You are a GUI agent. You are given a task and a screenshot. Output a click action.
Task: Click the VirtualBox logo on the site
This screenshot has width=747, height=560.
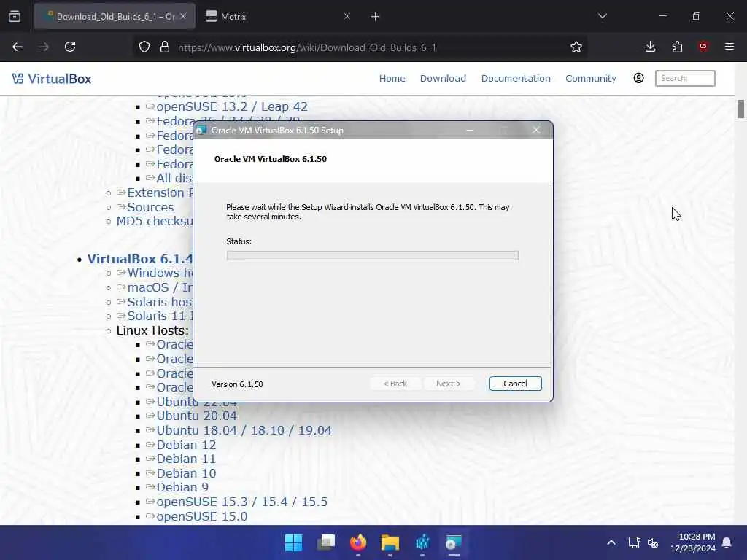pyautogui.click(x=52, y=79)
